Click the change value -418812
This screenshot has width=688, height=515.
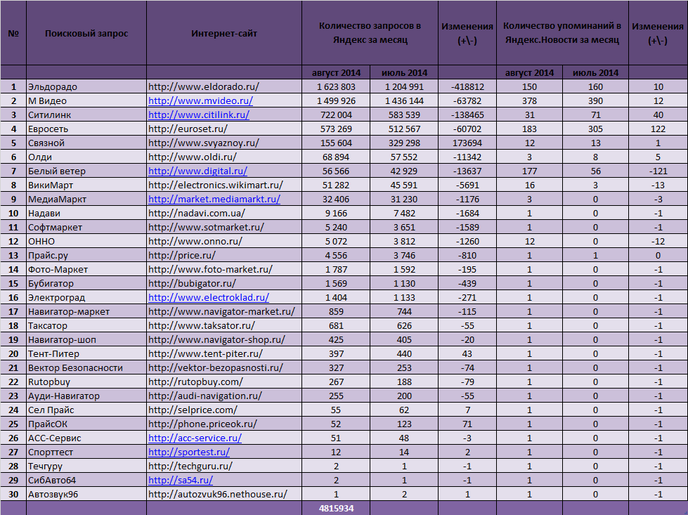tap(467, 87)
